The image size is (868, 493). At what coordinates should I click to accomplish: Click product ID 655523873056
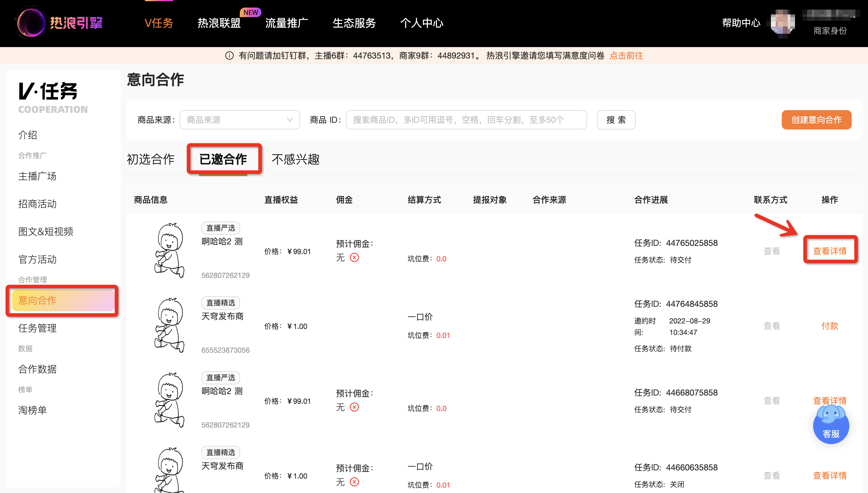pos(225,350)
